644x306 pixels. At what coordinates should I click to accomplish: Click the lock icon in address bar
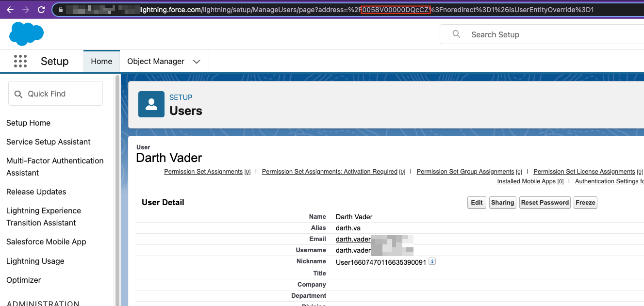[60, 10]
